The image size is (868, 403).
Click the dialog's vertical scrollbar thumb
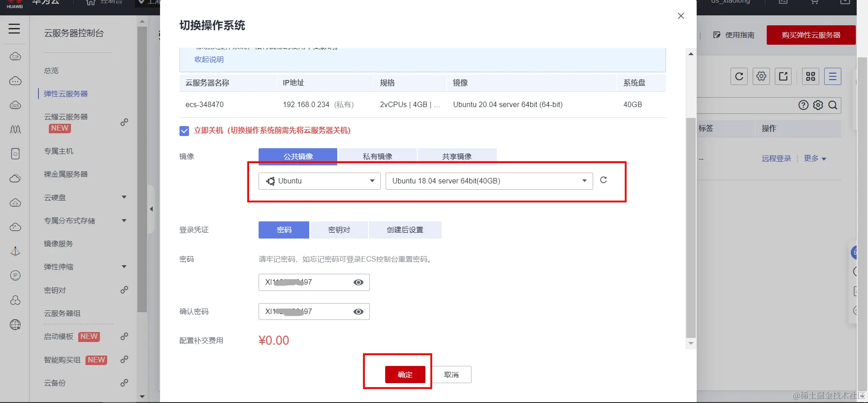click(x=691, y=228)
